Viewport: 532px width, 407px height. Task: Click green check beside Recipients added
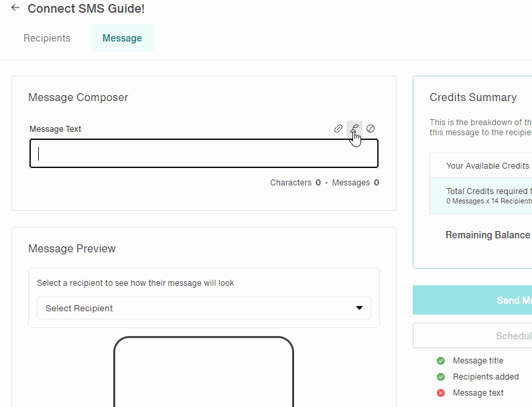click(x=441, y=377)
